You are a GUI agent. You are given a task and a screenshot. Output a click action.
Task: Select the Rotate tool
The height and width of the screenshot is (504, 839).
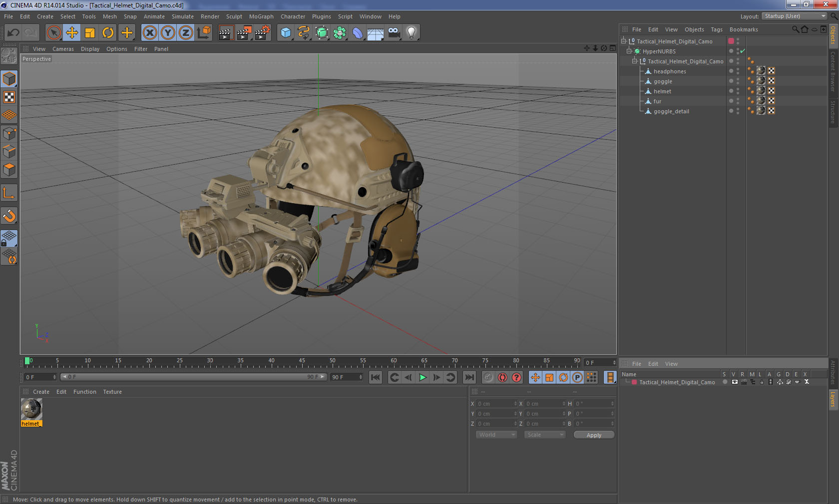pyautogui.click(x=108, y=33)
